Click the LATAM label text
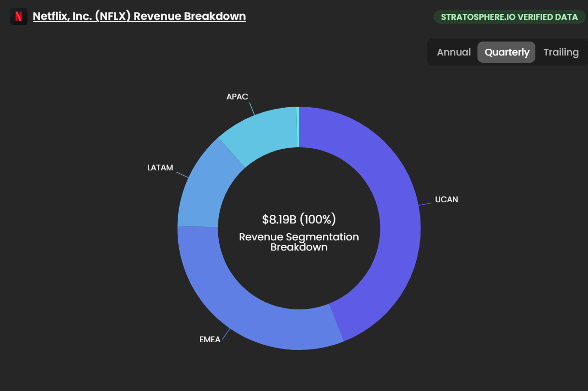The image size is (588, 391). 160,168
